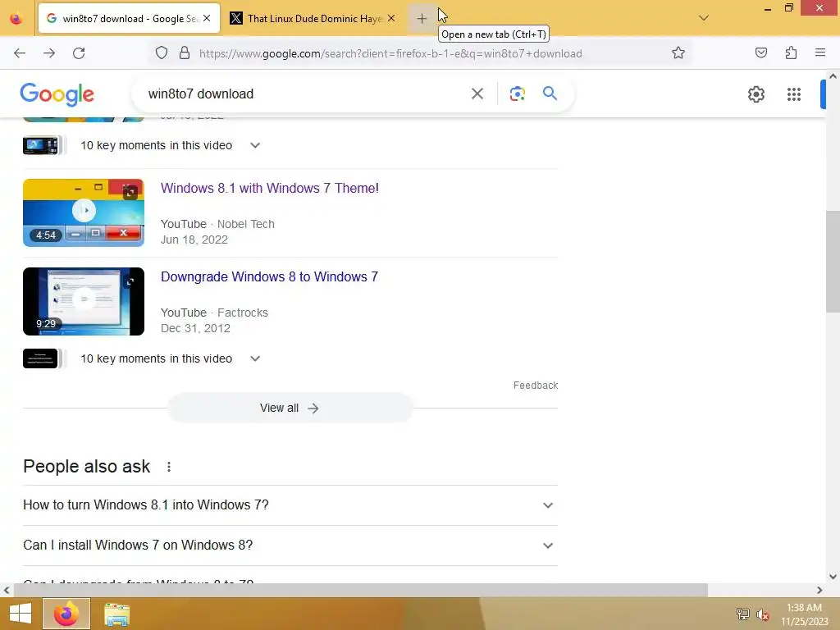
Task: Open the clock showing 1:38 AM
Action: click(x=804, y=614)
